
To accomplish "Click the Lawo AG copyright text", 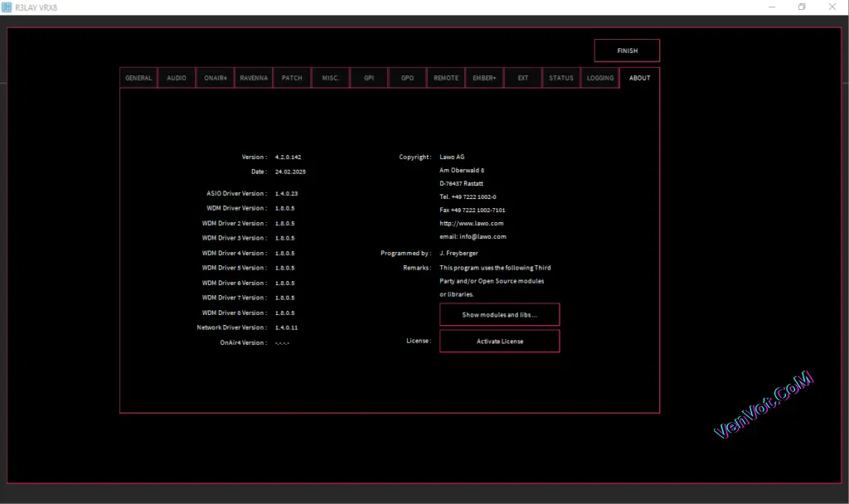I will coord(452,157).
